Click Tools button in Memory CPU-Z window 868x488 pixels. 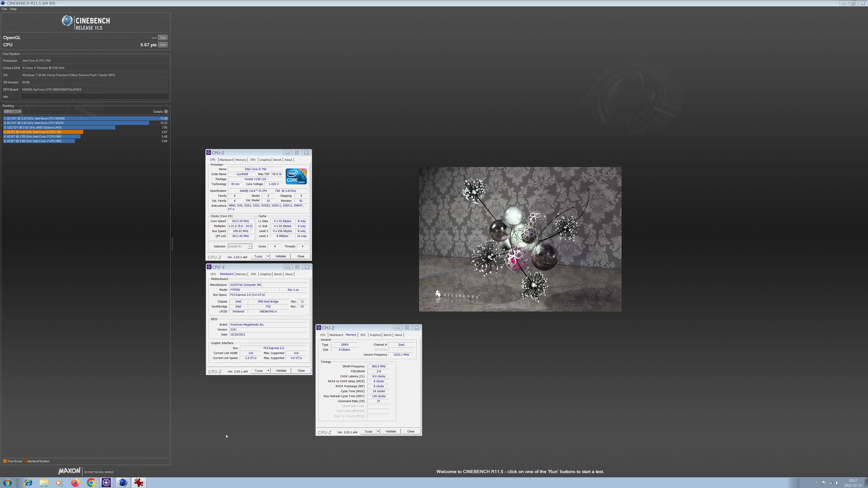(368, 432)
